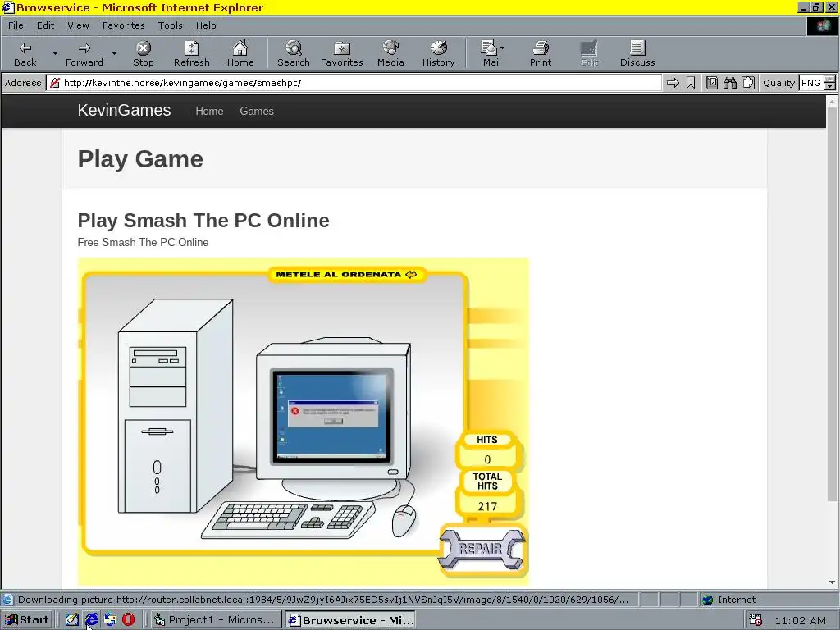The width and height of the screenshot is (840, 630).
Task: Open the Home nav link
Action: point(209,111)
